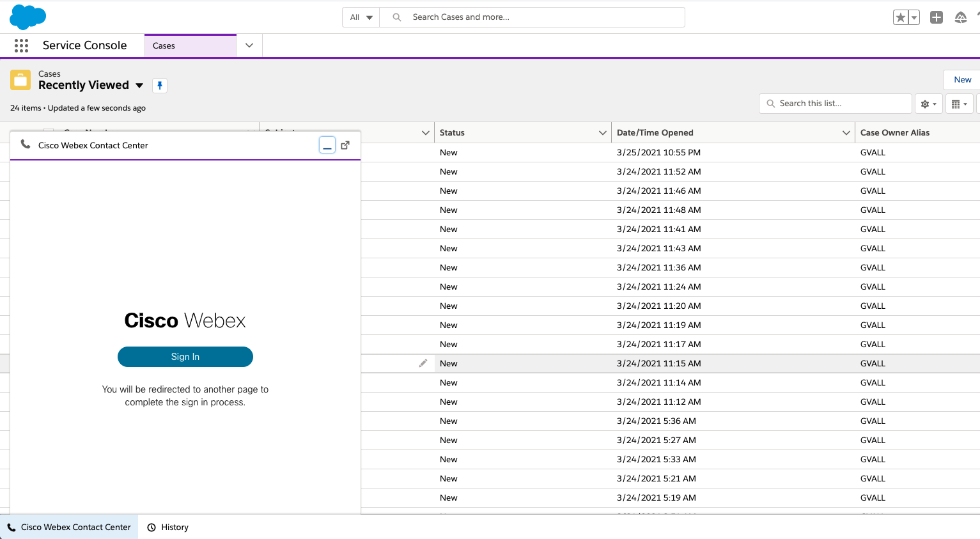Open list view controls gear menu
Image resolution: width=980 pixels, height=539 pixels.
929,104
